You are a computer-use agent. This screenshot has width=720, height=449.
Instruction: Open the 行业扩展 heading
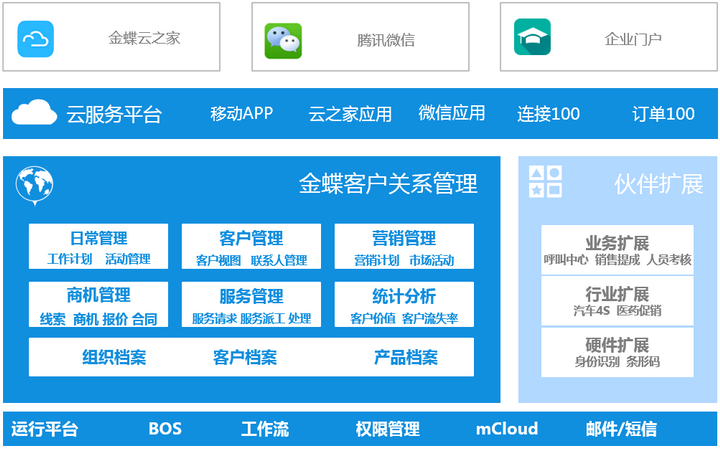coord(617,294)
